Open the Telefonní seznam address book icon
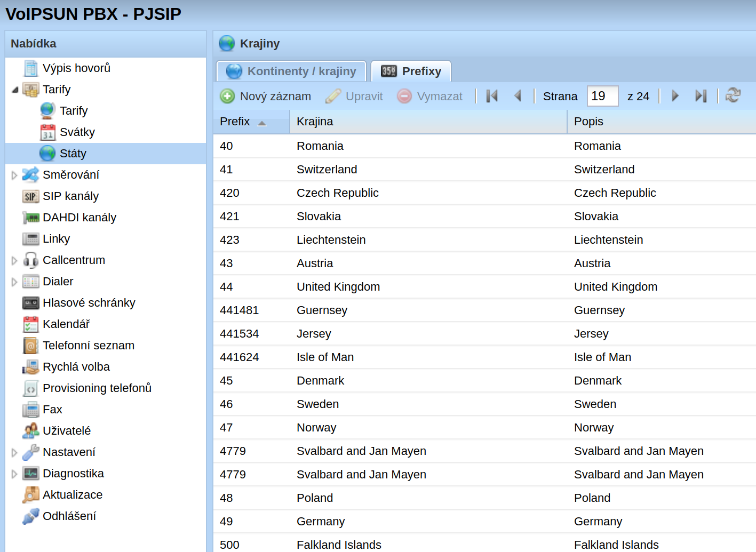This screenshot has width=756, height=552. 31,346
